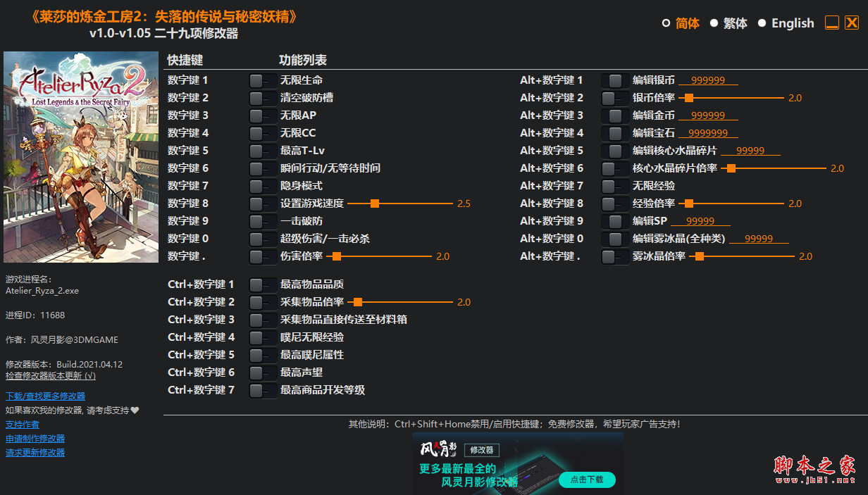Image resolution: width=868 pixels, height=495 pixels.
Task: Toggle the 编辑金币 switch
Action: click(x=615, y=115)
